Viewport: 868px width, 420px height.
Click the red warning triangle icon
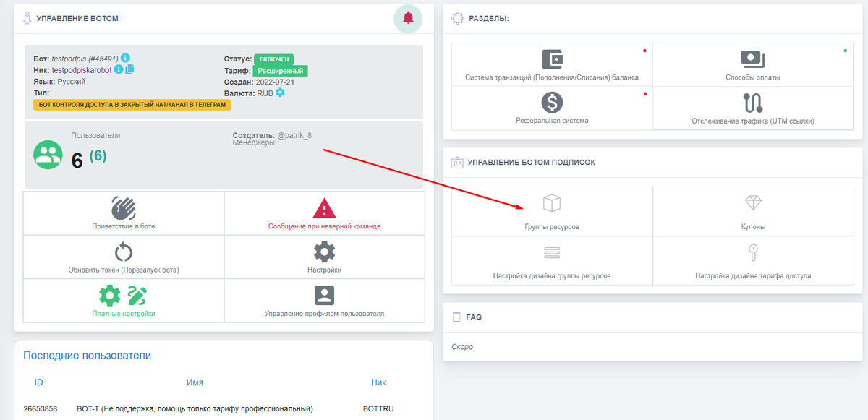[x=325, y=208]
